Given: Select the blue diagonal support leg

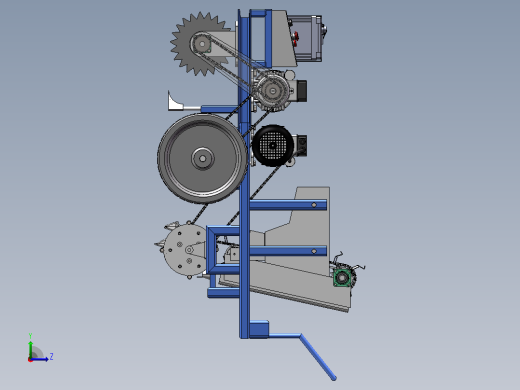Looking at the screenshot, I should point(318,357).
